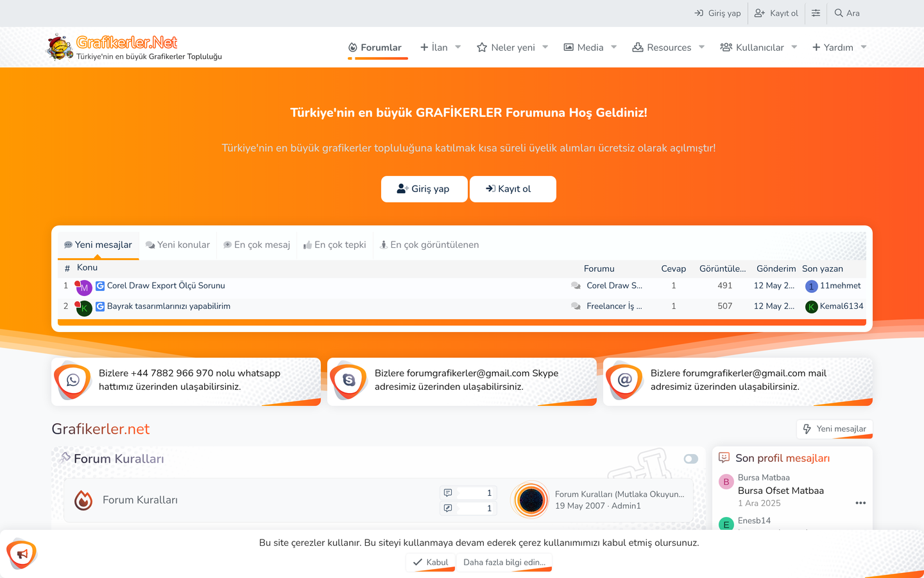Click the forum bubble icon beside Freelancer İş
This screenshot has width=924, height=578.
click(x=576, y=306)
